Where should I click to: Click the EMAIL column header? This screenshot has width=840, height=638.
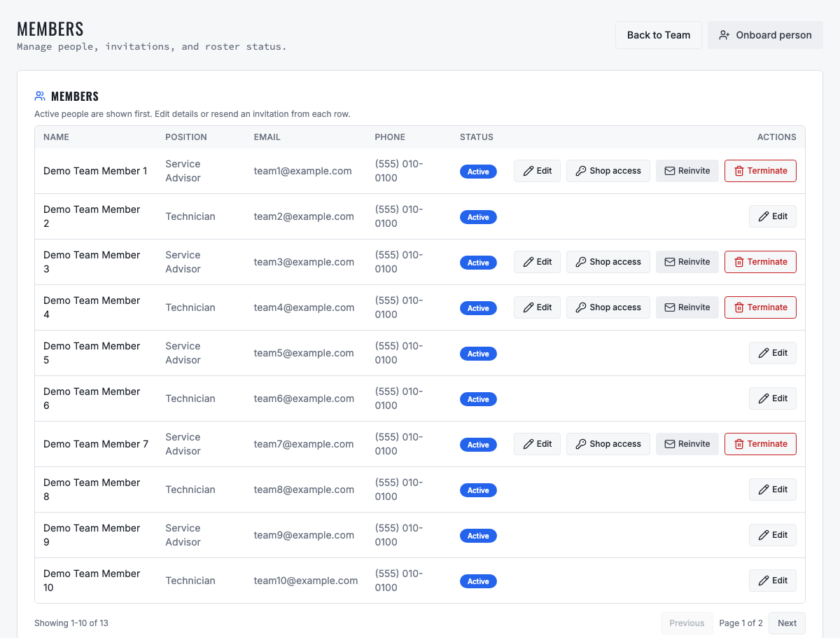tap(267, 137)
